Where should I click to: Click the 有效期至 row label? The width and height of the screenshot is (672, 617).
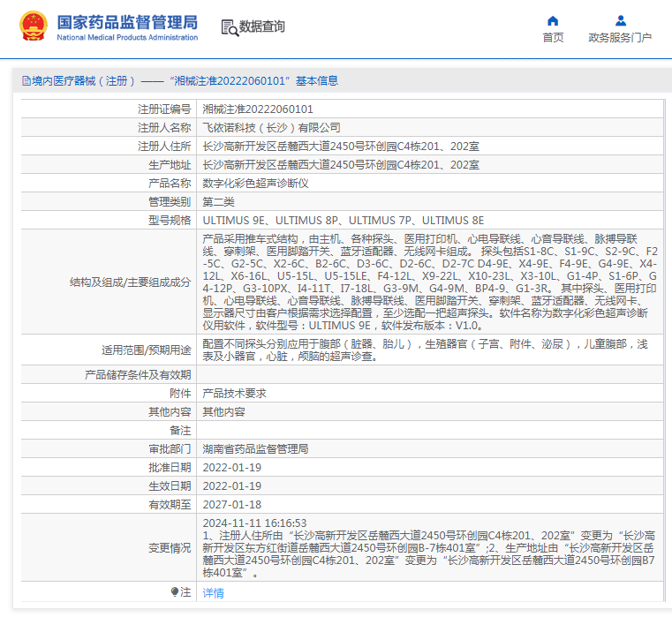[170, 505]
